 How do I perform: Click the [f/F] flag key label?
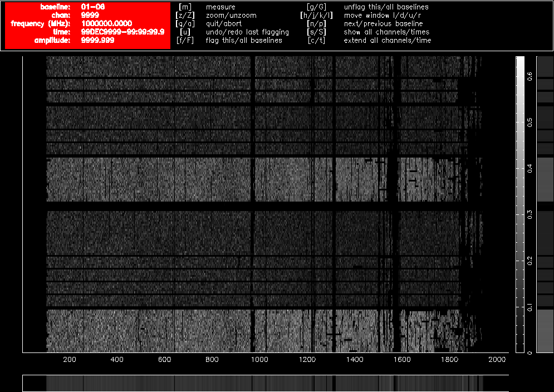click(x=184, y=40)
